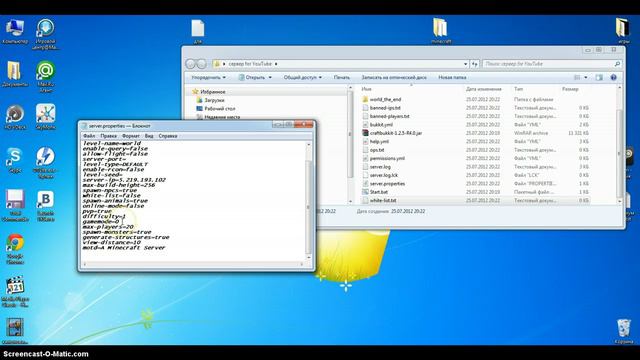This screenshot has width=640, height=360.
Task: Click the search magnifier icon in Explorer
Action: coord(617,64)
